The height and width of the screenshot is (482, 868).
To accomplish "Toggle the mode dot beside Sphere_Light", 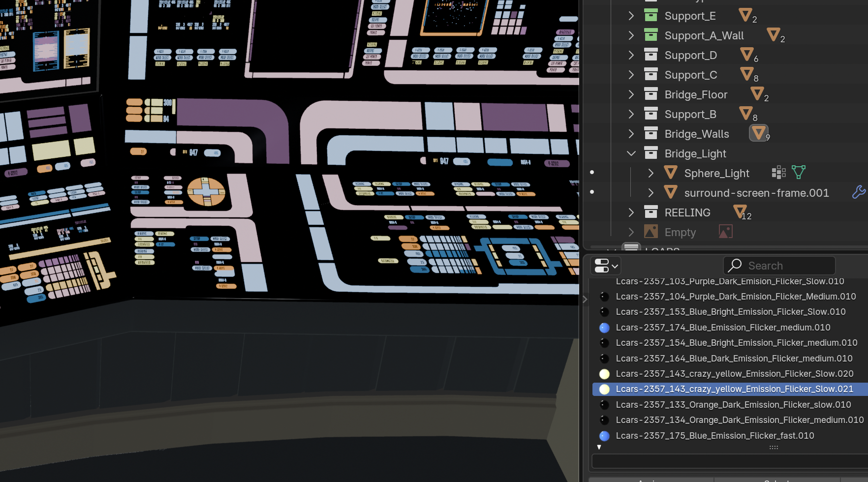I will (x=592, y=172).
